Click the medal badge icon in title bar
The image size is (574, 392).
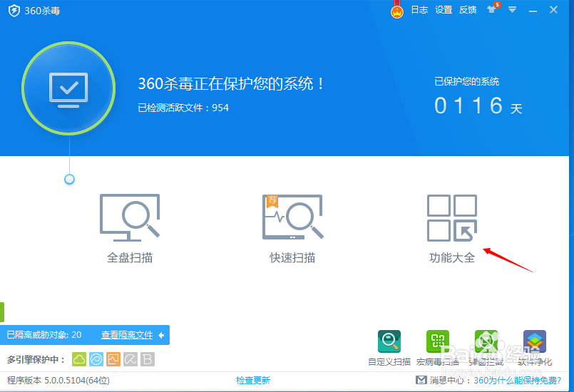pos(397,10)
